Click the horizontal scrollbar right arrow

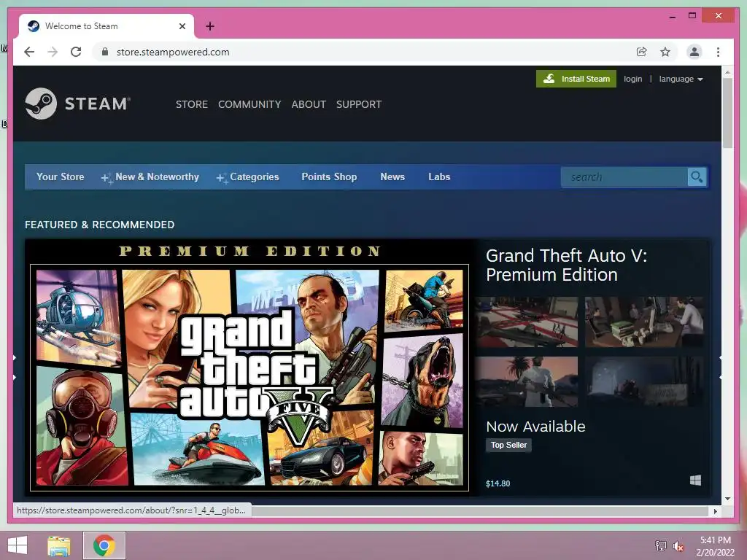[715, 511]
